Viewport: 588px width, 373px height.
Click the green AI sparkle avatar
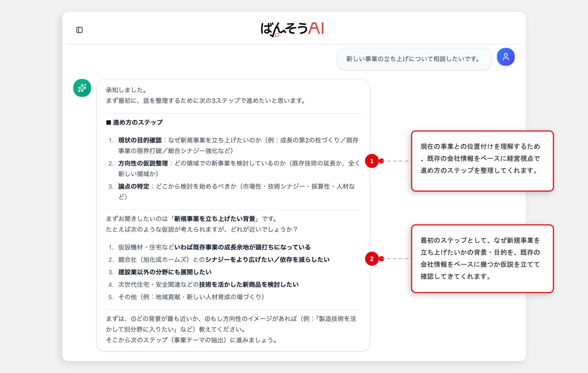(82, 88)
